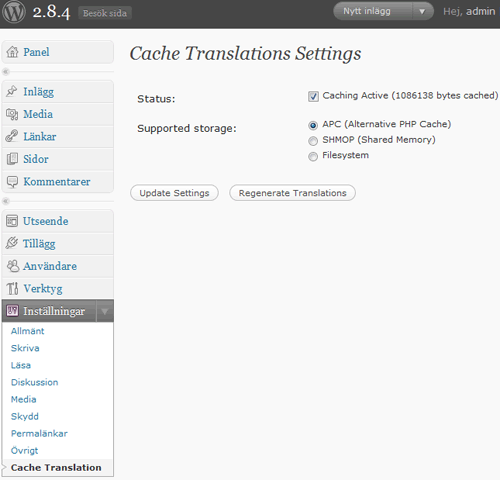500x480 pixels.
Task: Collapse sidebar using top separator arrow
Action: pos(6,71)
